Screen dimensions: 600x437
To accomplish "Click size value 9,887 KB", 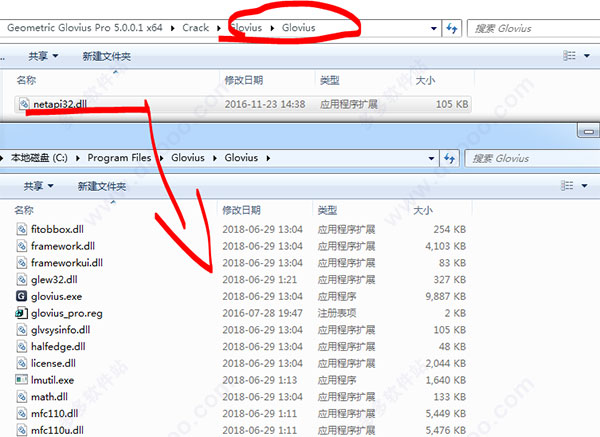I will click(446, 296).
